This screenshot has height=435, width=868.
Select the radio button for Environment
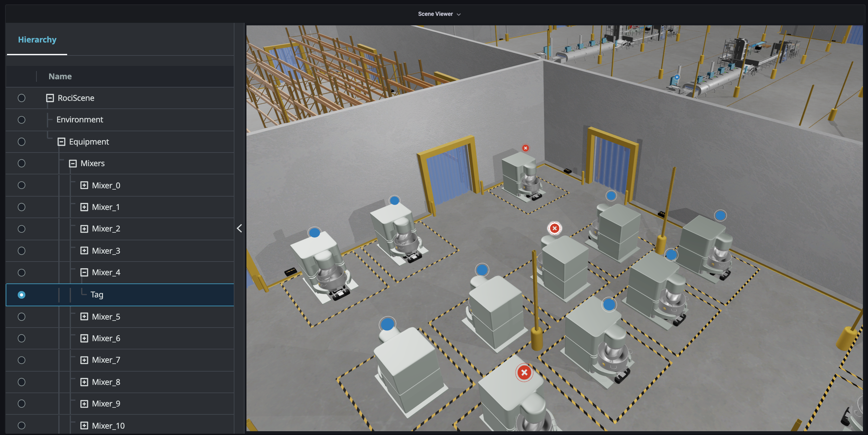pos(22,120)
